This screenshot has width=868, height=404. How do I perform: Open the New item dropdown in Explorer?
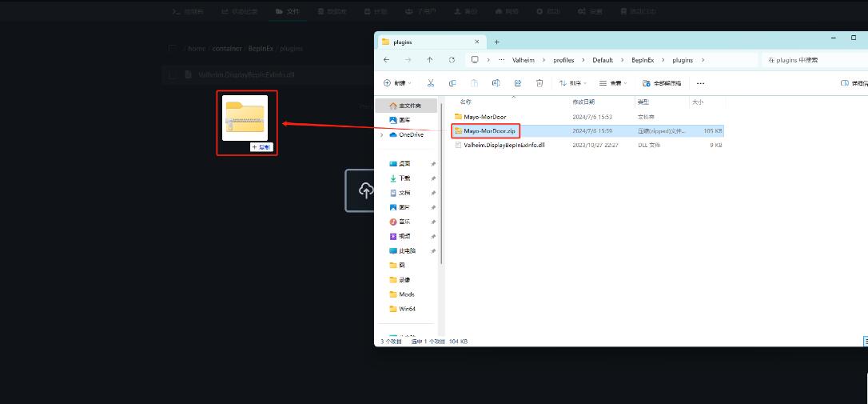pos(397,83)
